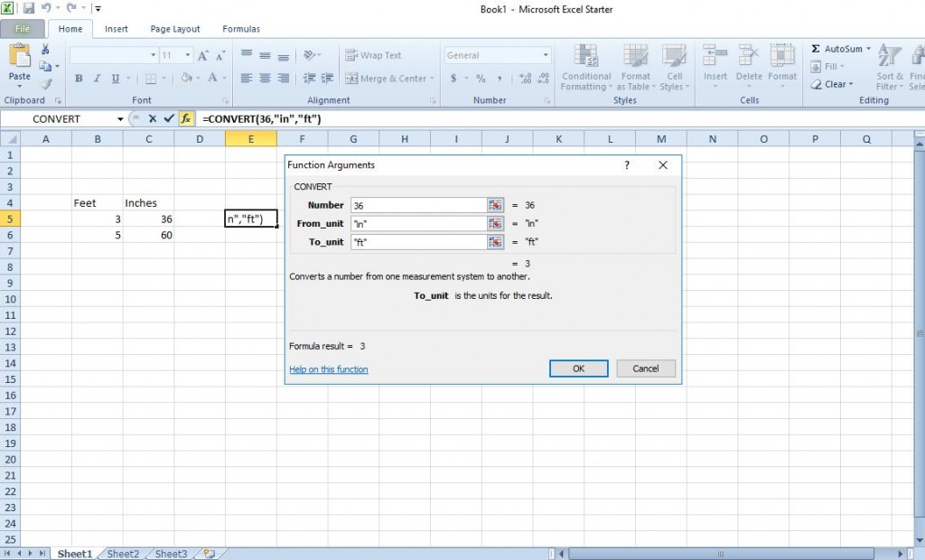Screen dimensions: 925x560
Task: Click the Comma Style icon
Action: point(499,78)
